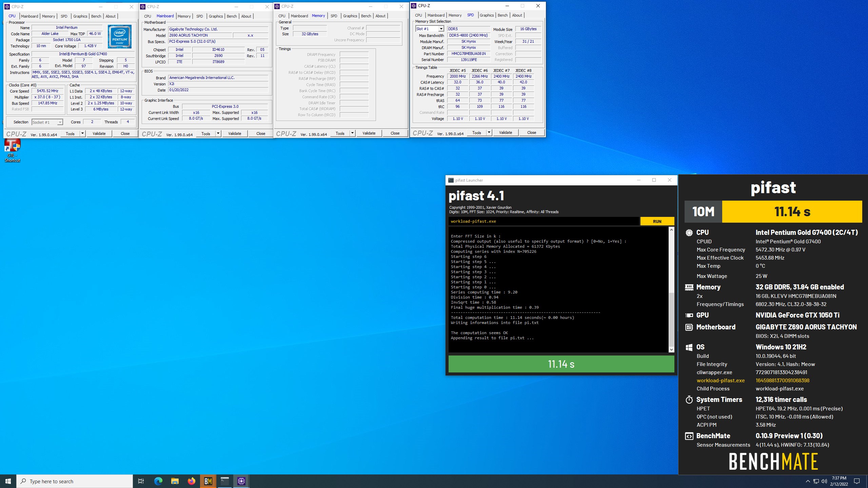Viewport: 868px width, 488px height.
Task: Switch to Mainboard tab in first CPU-Z window
Action: click(x=29, y=16)
